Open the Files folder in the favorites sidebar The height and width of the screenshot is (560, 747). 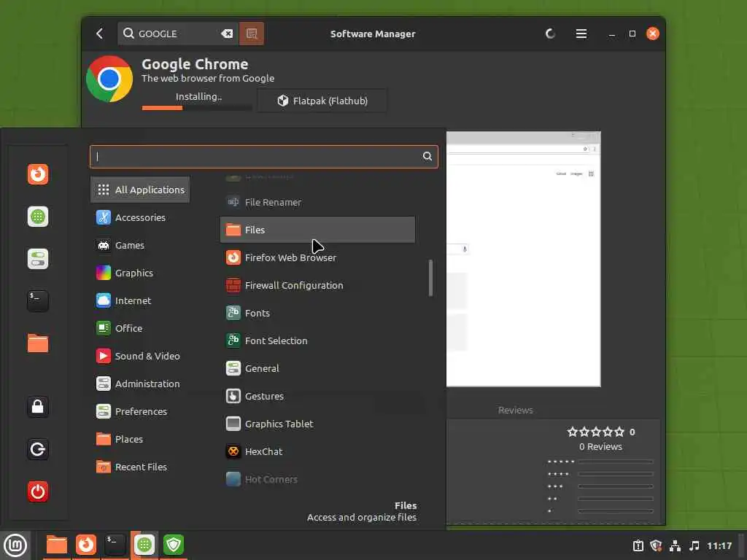pyautogui.click(x=38, y=343)
